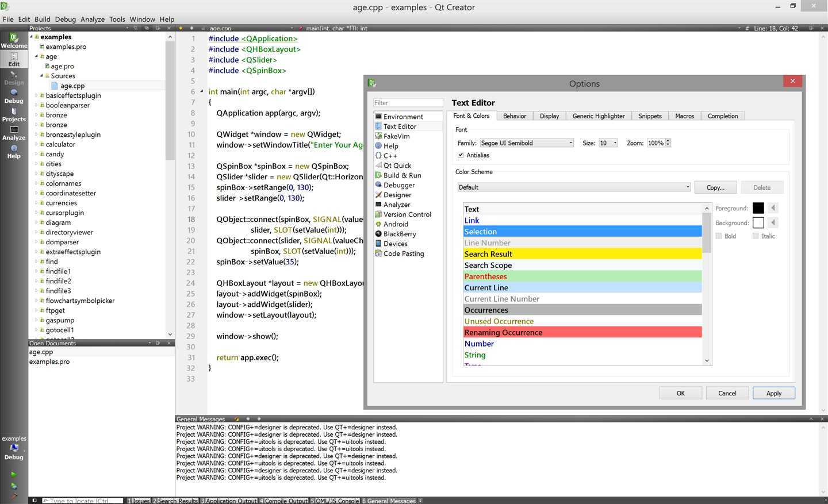Switch to the Behavior tab
This screenshot has height=504, width=828.
(x=515, y=116)
